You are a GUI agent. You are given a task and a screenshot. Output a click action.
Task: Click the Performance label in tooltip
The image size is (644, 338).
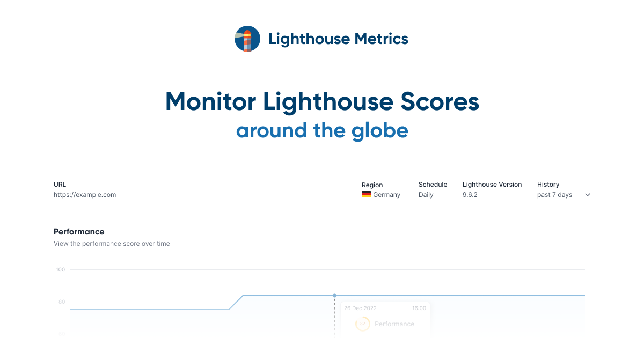[x=394, y=324]
